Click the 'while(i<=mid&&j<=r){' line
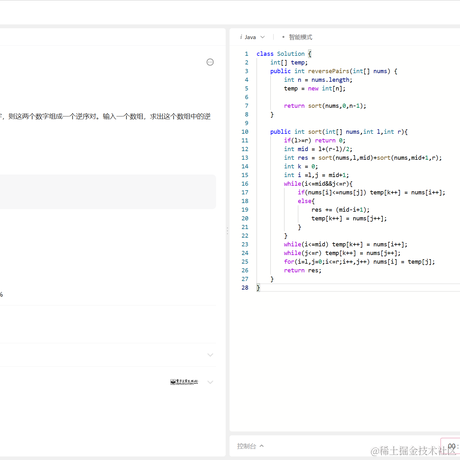 tap(318, 184)
